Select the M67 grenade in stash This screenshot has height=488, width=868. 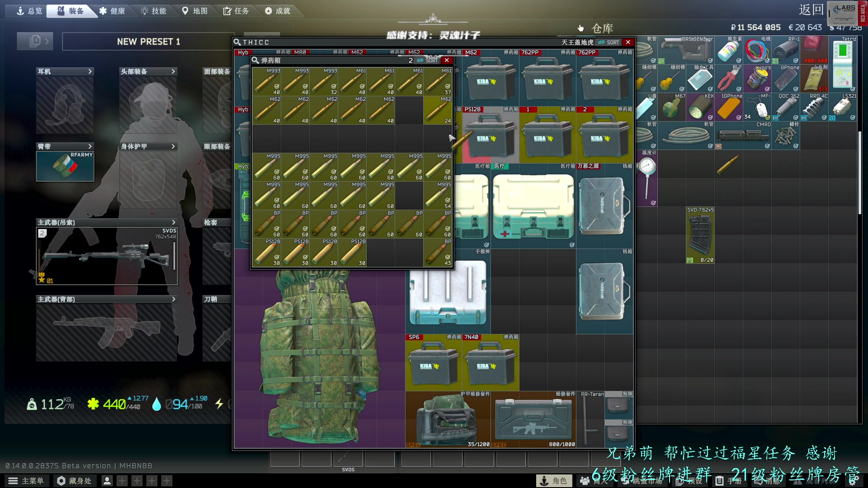[x=671, y=107]
